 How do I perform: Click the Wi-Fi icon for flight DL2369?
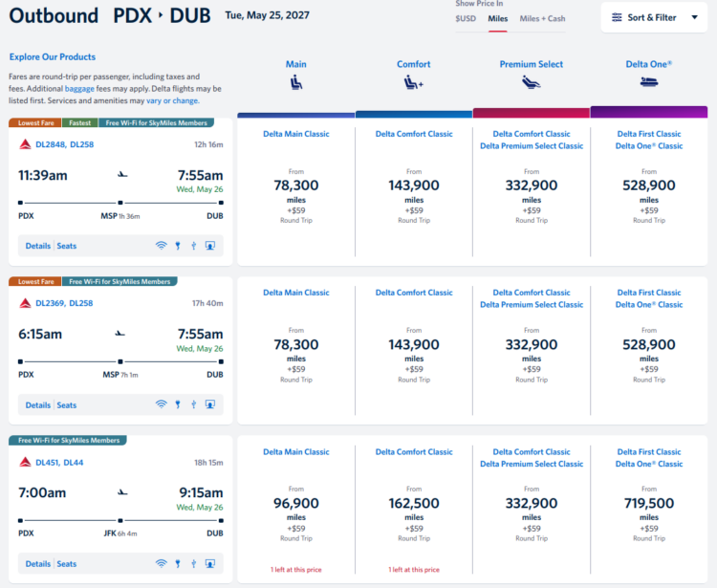click(x=161, y=404)
